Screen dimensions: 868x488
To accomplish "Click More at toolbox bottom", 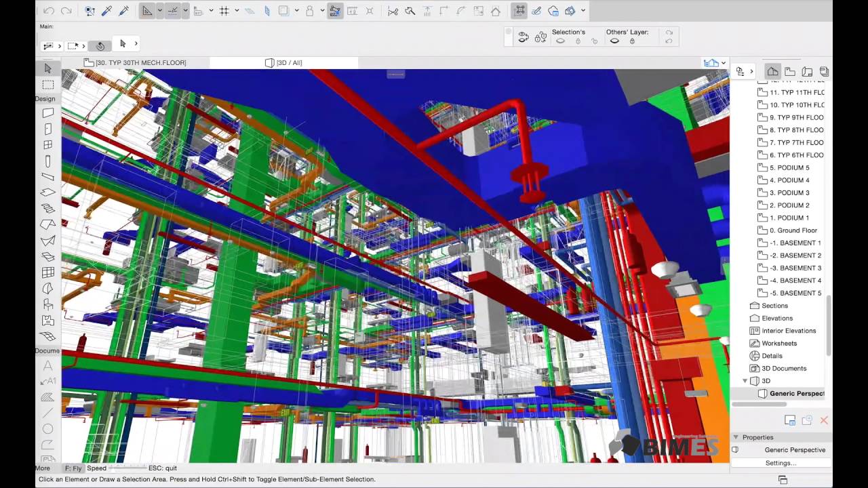I will (43, 468).
